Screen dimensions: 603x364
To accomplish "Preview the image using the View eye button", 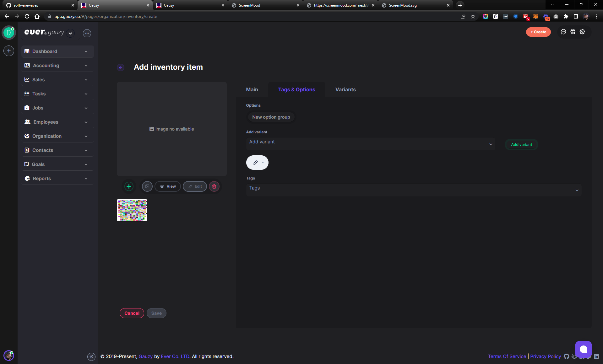I will [168, 186].
